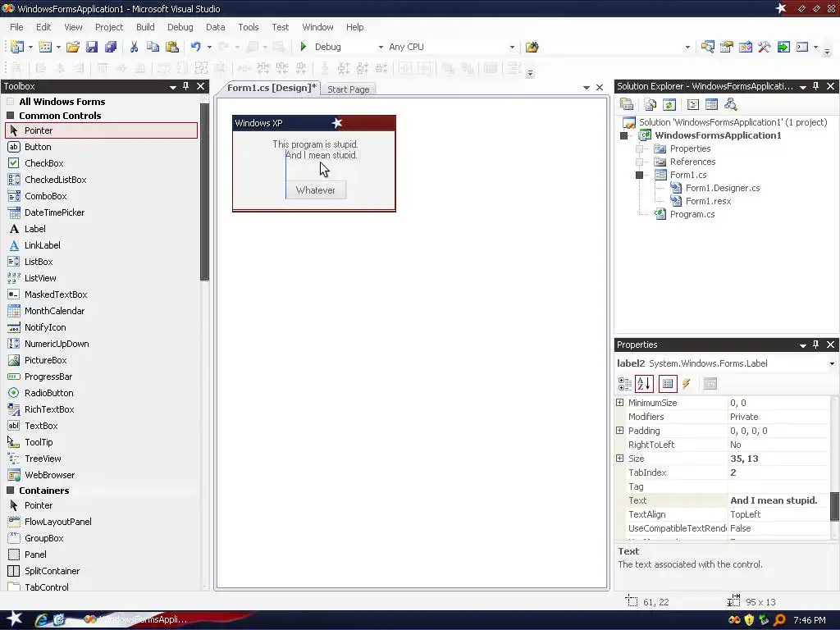Open the File menu

[x=16, y=27]
